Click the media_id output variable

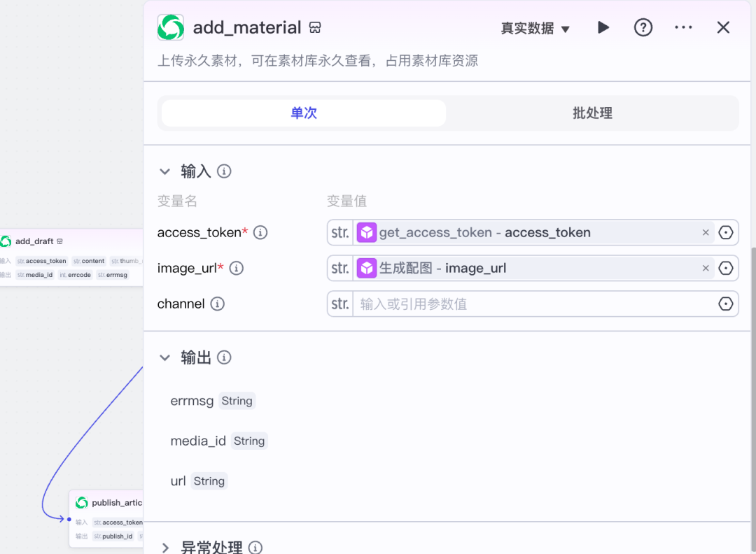tap(198, 441)
